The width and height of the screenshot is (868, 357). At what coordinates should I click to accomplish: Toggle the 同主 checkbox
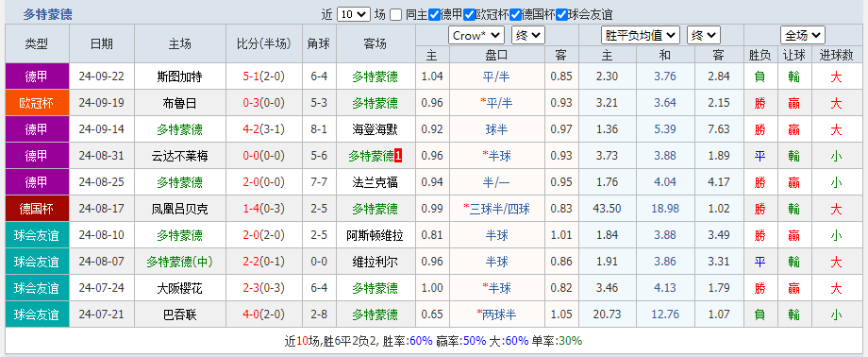point(395,15)
